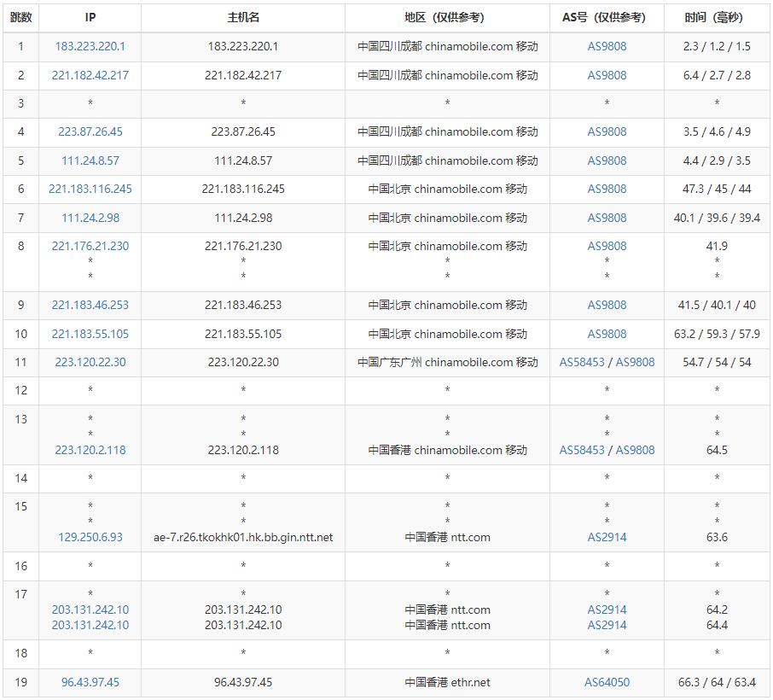Screen dimensions: 773x700
Task: Click hop number 18
Action: (20, 654)
